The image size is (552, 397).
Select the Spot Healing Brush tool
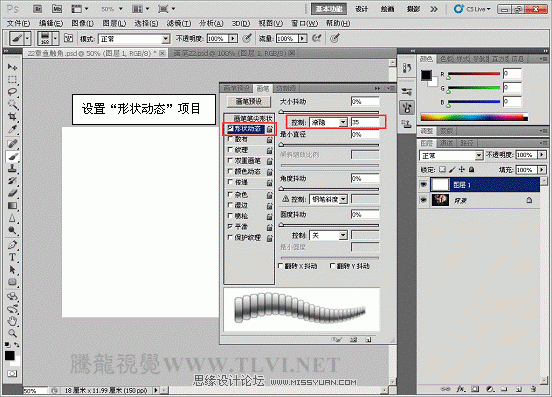[12, 144]
